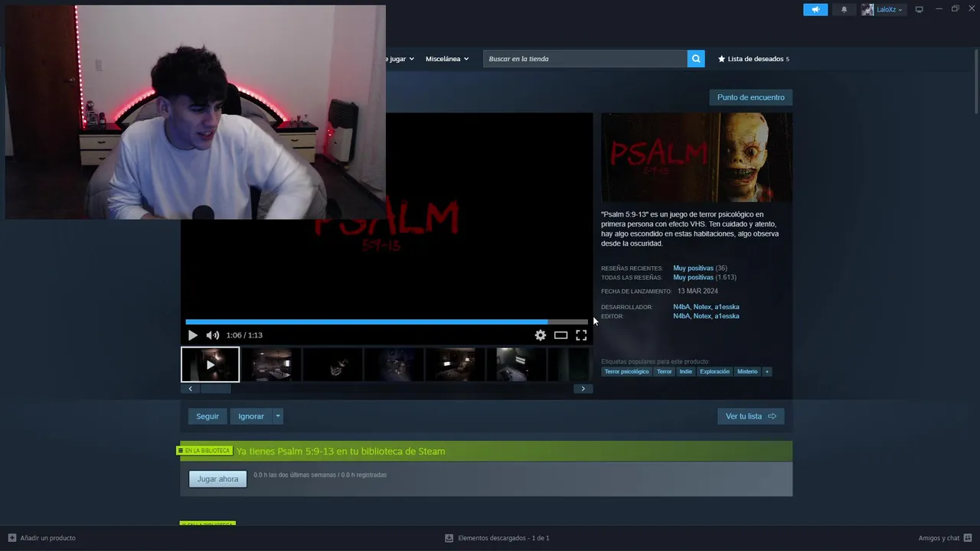Click the Añadir un producto plus icon
The image size is (980, 551).
tap(12, 538)
